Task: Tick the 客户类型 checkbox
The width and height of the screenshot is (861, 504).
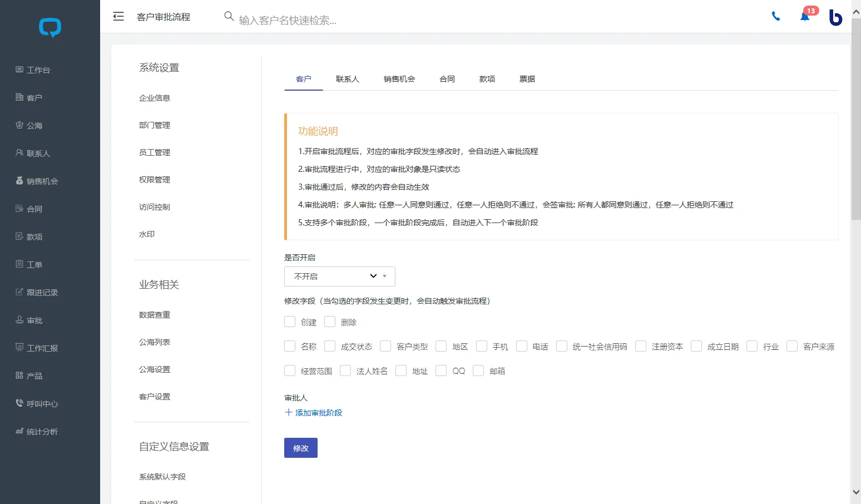Action: [x=385, y=346]
